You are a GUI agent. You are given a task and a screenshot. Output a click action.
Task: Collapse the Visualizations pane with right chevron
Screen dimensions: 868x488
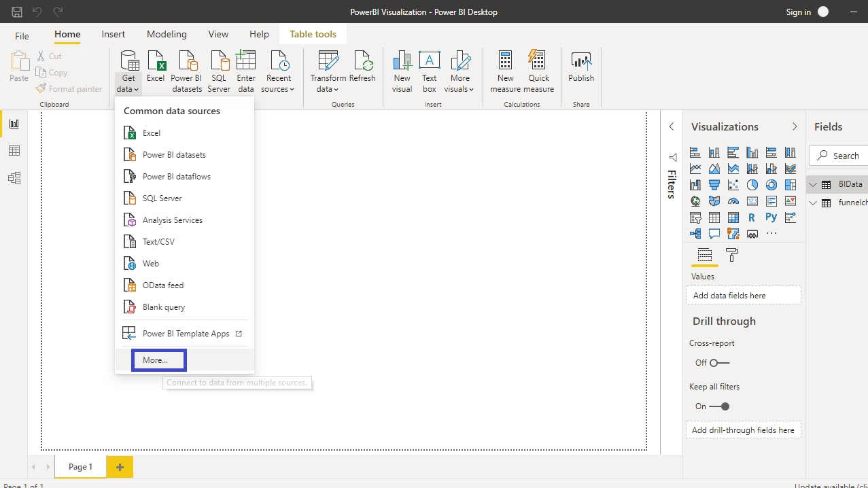coord(794,127)
